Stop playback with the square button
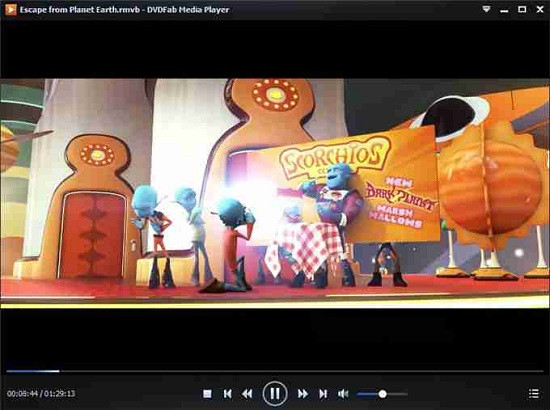This screenshot has width=550, height=410. tap(207, 394)
